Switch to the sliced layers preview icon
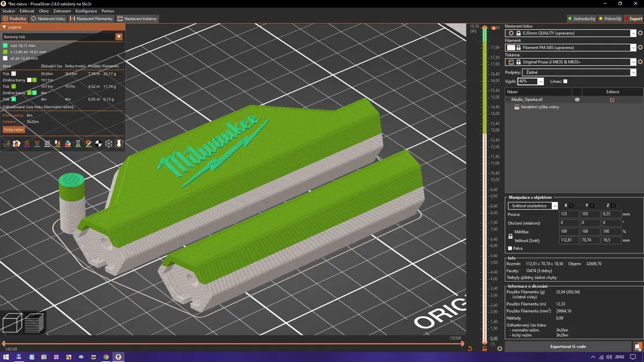This screenshot has width=644, height=362. [34, 323]
